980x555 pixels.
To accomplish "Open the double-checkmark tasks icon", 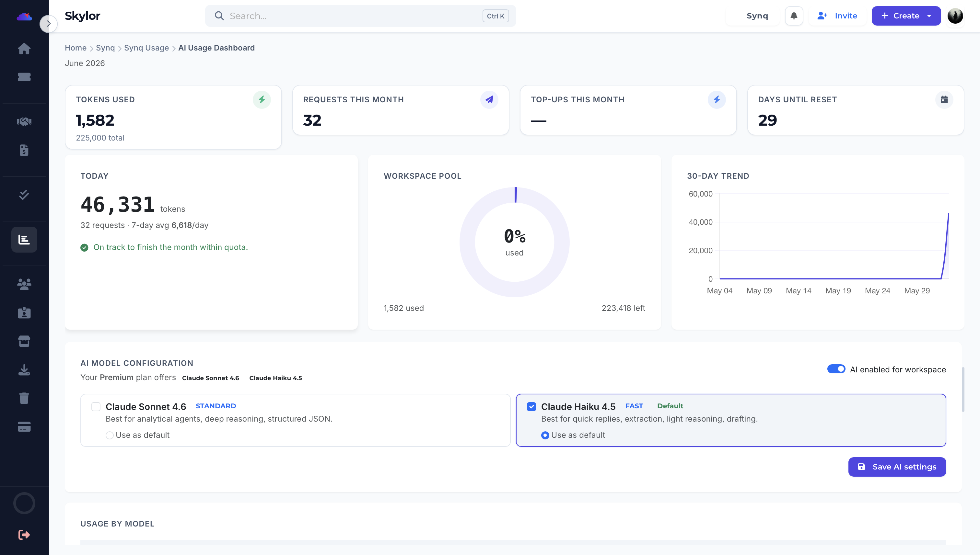I will (24, 195).
